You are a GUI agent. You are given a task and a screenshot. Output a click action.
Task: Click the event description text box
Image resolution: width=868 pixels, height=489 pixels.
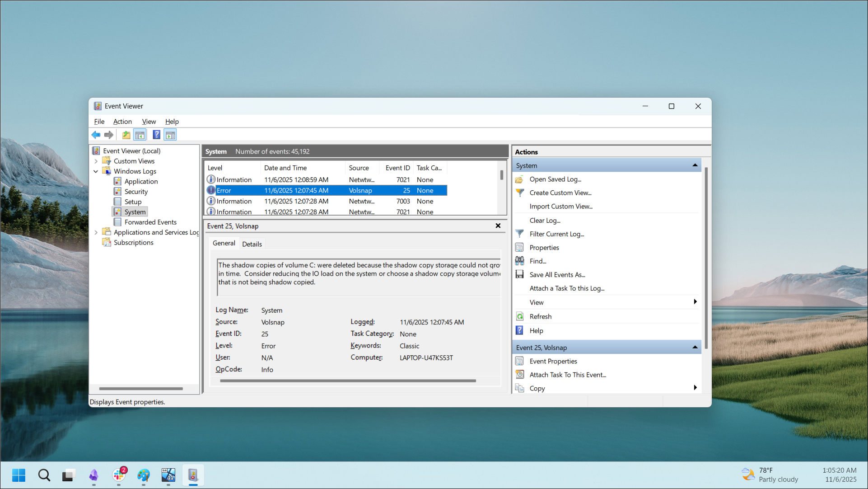pyautogui.click(x=359, y=277)
